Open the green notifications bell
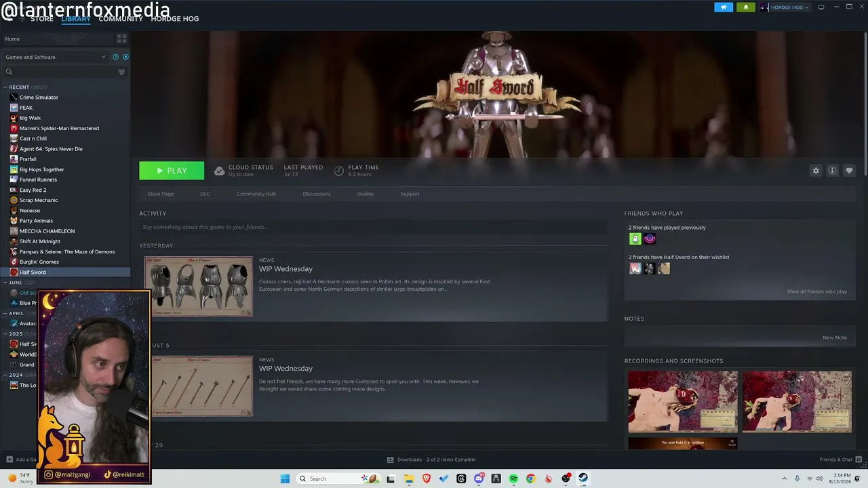Viewport: 868px width, 488px height. tap(746, 7)
